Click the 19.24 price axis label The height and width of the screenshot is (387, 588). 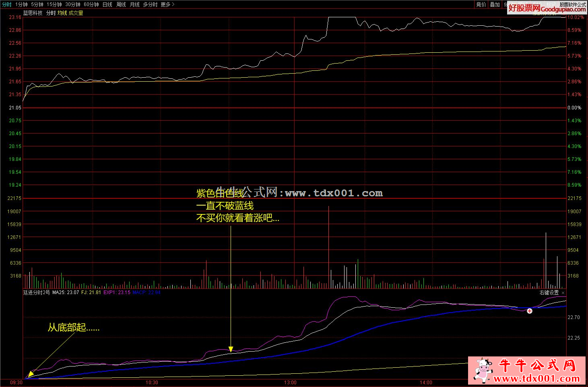point(15,185)
